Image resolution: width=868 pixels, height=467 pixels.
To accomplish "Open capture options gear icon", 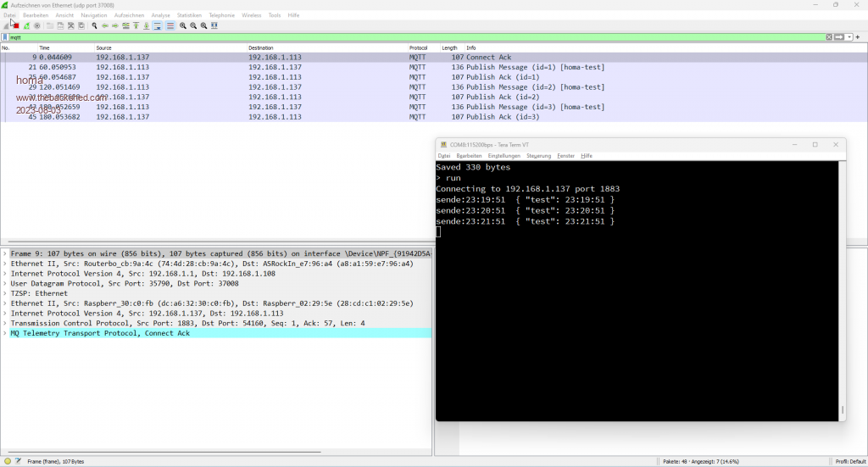I will click(36, 26).
